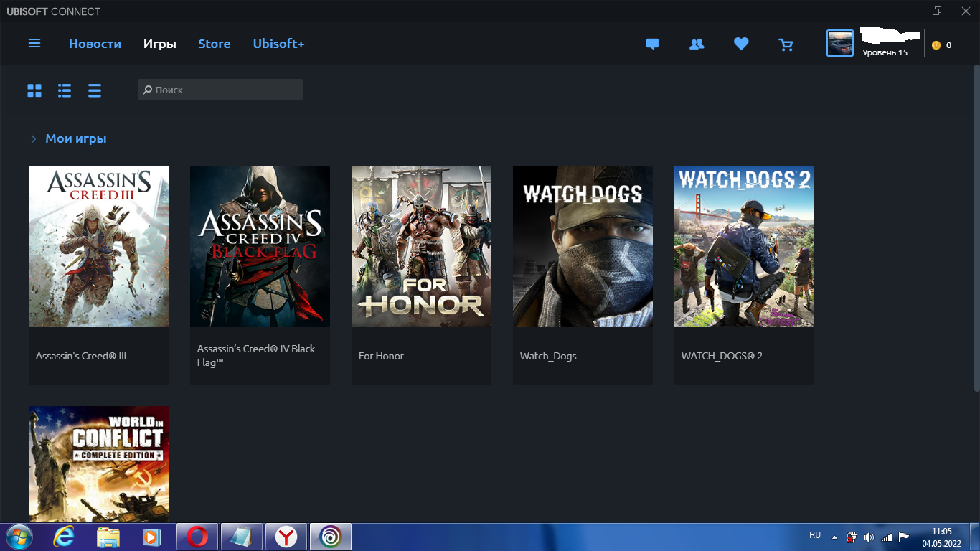Click the Watch_Dogs title text

click(x=548, y=356)
